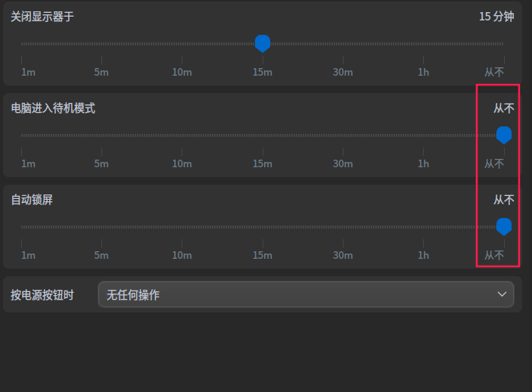Set 电脑进入待机模式 slider to 15m

click(x=263, y=135)
